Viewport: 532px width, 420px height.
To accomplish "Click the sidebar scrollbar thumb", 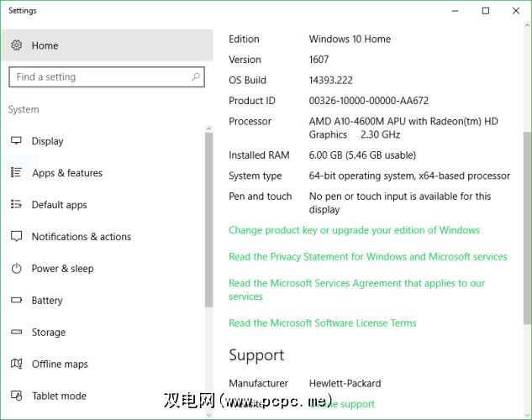I will (x=208, y=220).
